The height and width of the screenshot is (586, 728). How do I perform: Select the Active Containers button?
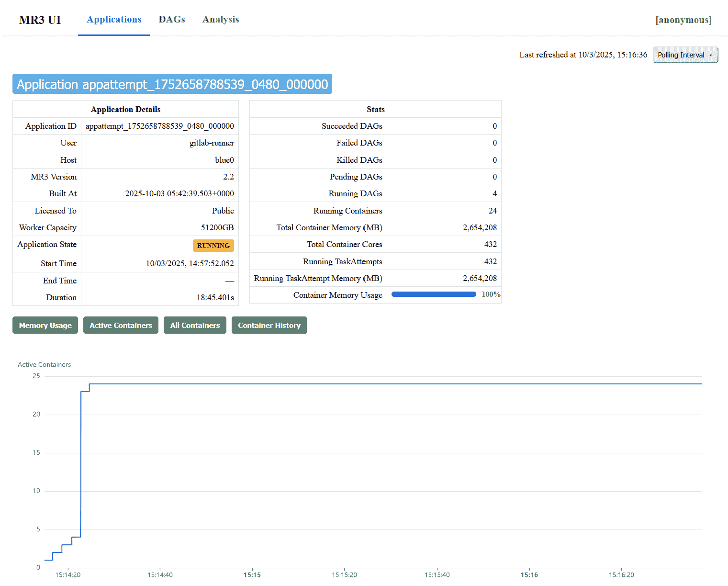coord(121,325)
